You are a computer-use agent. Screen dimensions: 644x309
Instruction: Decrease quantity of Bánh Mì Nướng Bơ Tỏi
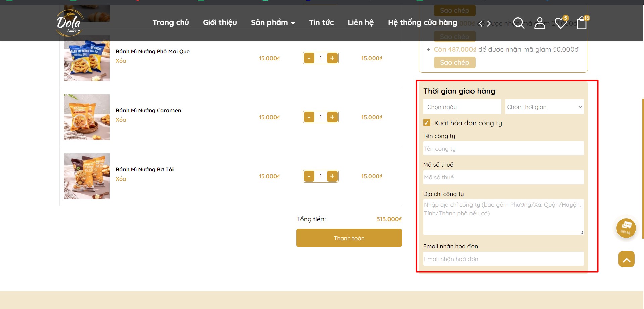click(x=309, y=176)
